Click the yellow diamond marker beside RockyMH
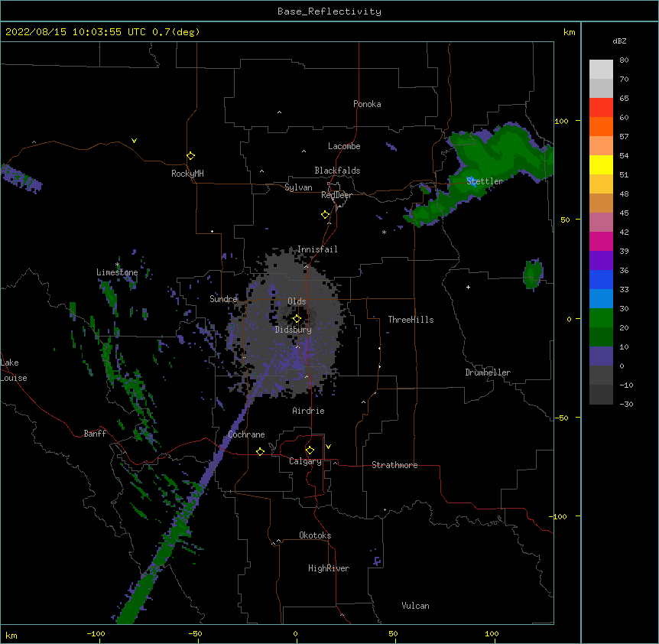The height and width of the screenshot is (644, 659). pos(190,156)
